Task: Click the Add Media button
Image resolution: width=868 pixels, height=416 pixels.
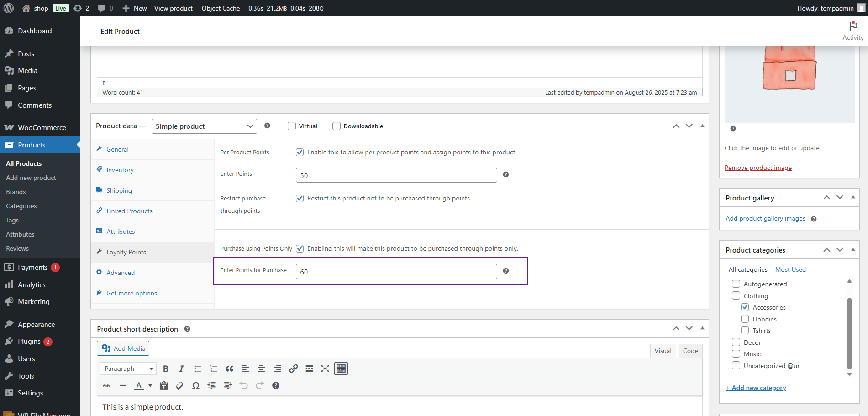Action: [123, 348]
